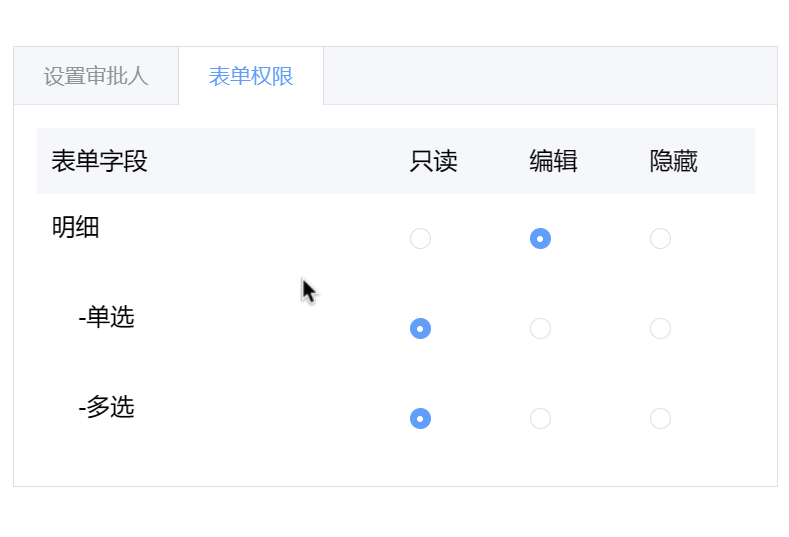The image size is (789, 537).
Task: Hide the -单选 field via 隐藏 radio
Action: [x=660, y=329]
